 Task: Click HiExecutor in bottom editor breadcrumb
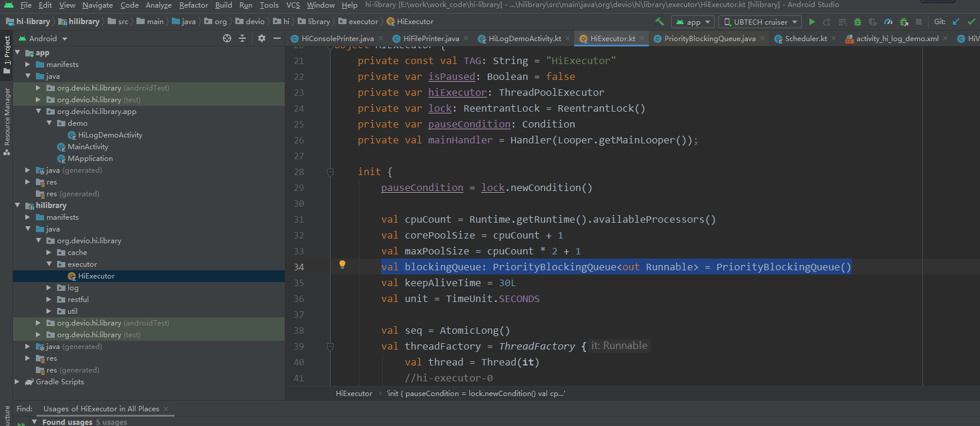click(x=354, y=394)
